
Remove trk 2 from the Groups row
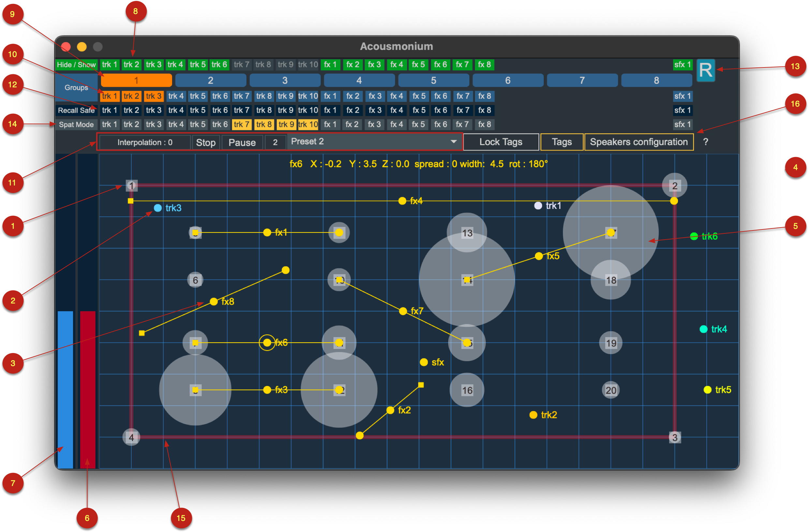(131, 96)
